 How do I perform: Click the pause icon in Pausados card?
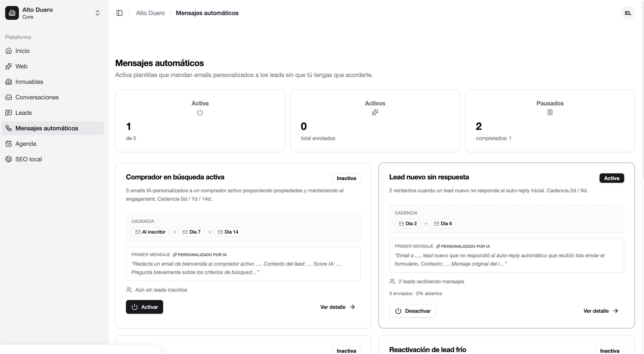550,112
